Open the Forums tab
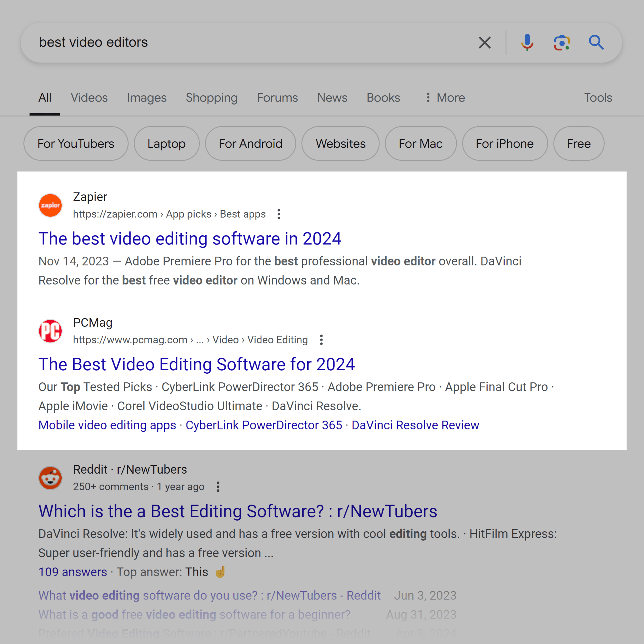Image resolution: width=644 pixels, height=644 pixels. 277,98
